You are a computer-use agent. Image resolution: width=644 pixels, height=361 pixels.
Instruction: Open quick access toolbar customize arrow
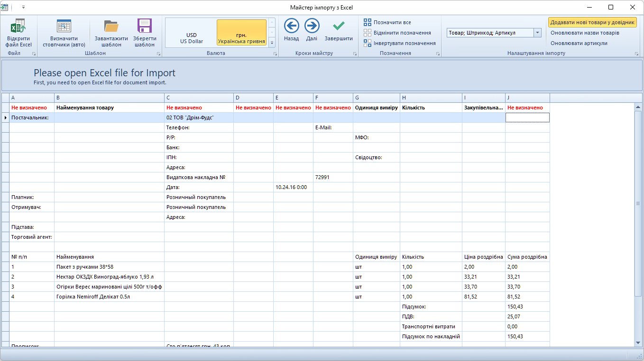tap(24, 7)
